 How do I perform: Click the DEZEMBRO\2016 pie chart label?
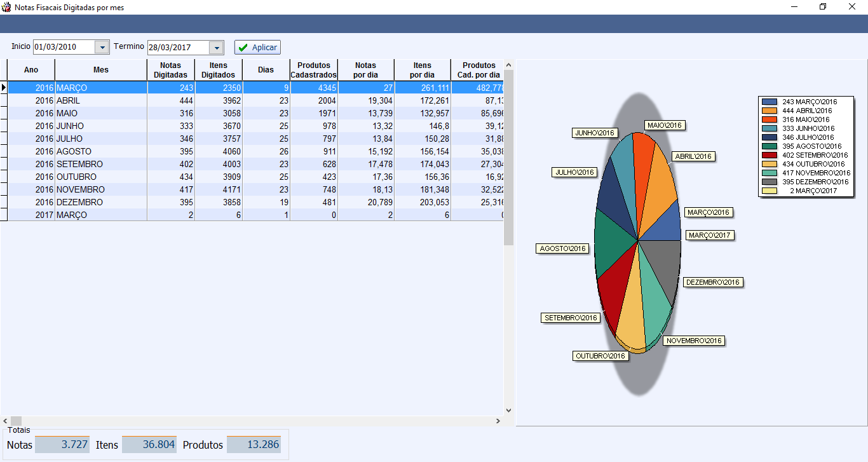point(713,282)
